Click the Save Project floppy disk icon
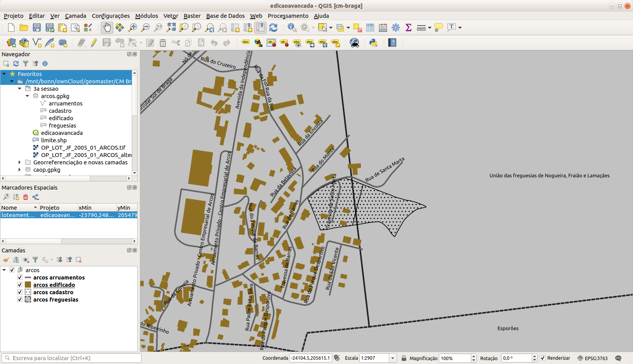The image size is (633, 364). [37, 28]
